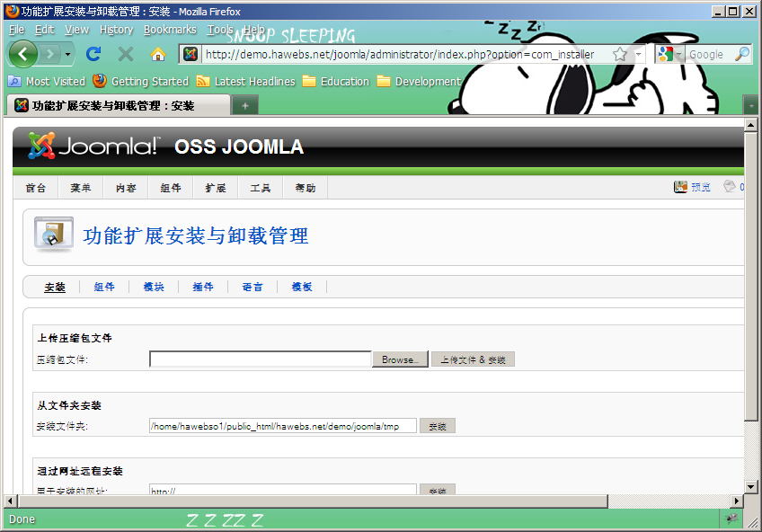Click the 压缩包文件 file path field
Screen dimensions: 762x532
(x=261, y=359)
